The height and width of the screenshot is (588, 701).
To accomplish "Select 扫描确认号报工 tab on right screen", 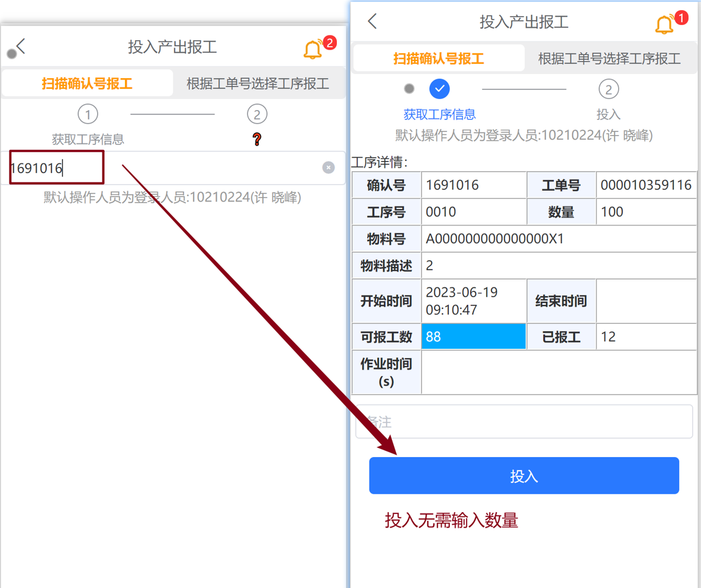I will (x=439, y=58).
